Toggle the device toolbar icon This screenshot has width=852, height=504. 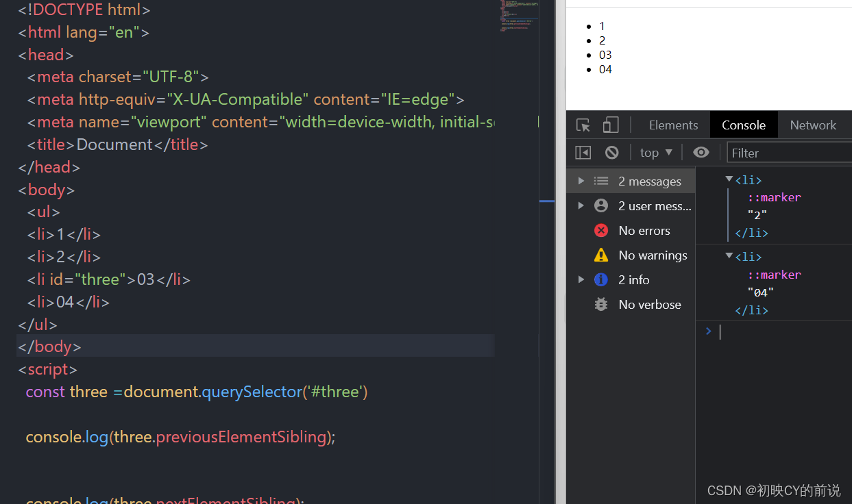point(611,125)
